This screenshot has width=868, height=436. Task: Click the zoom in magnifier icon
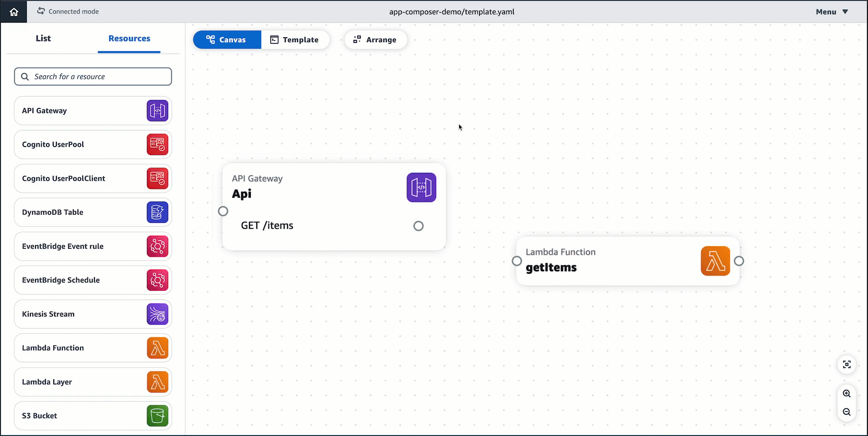[x=847, y=394]
